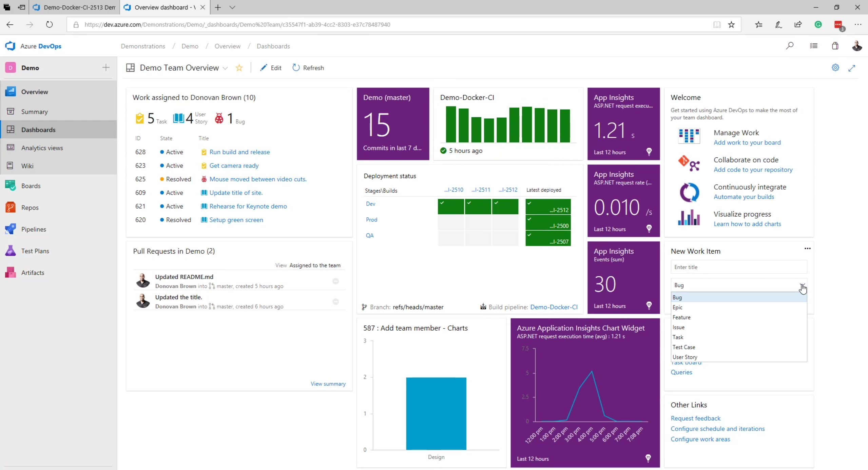
Task: Collapse the work item type Bug dropdown
Action: [x=802, y=285]
